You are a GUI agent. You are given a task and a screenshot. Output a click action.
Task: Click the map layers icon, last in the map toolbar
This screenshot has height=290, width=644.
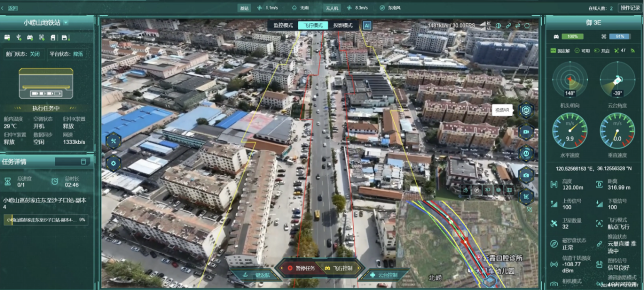(x=509, y=190)
